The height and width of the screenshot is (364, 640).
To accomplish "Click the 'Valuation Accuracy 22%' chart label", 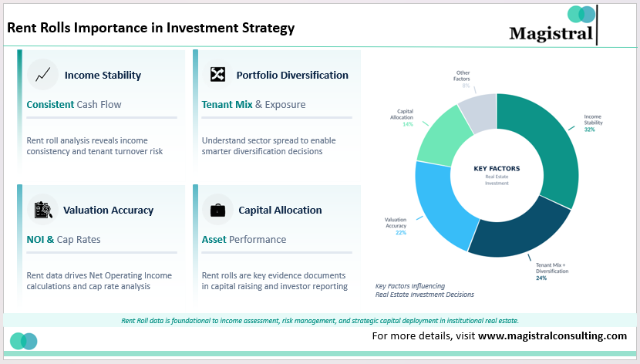I will pos(396,226).
